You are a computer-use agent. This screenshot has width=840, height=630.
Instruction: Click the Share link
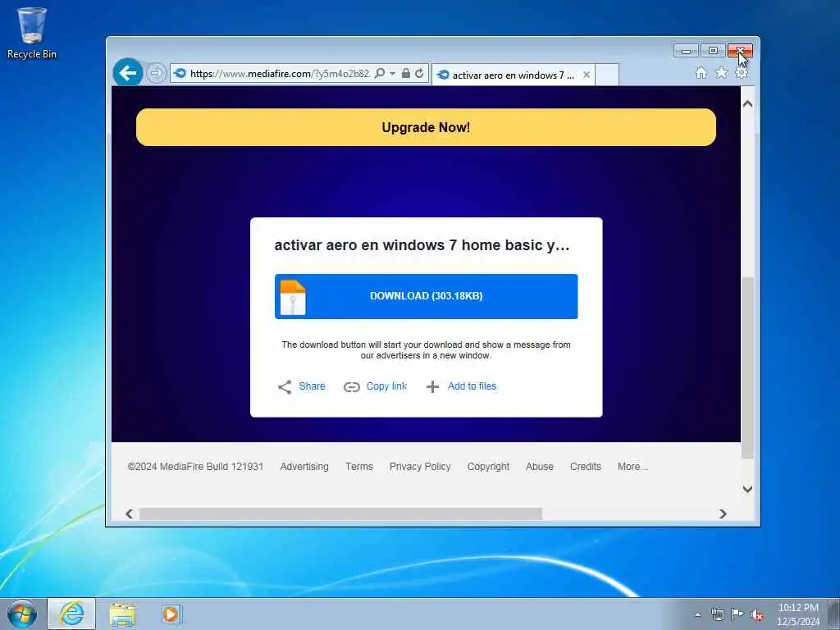point(312,386)
